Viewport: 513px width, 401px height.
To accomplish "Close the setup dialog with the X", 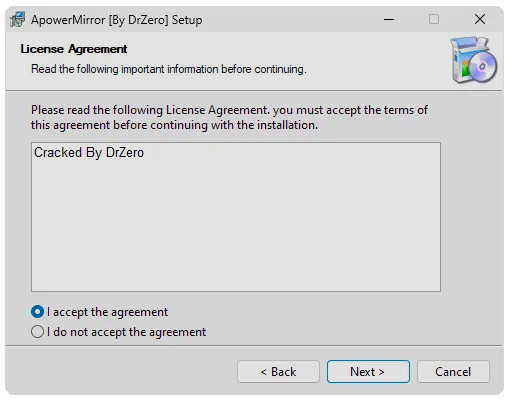I will (480, 19).
